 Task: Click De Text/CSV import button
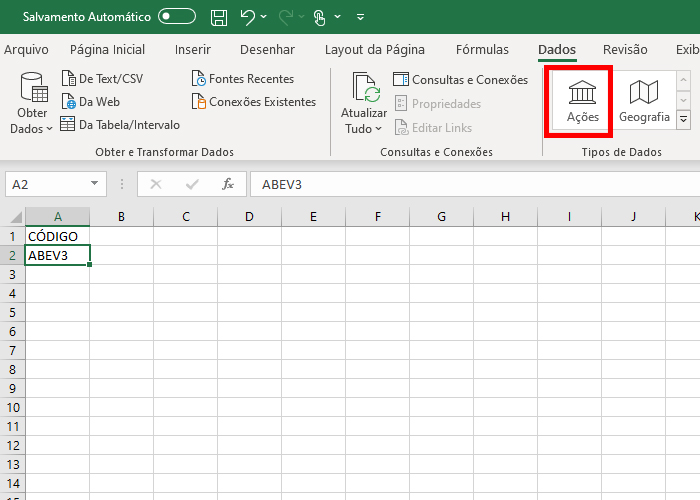[103, 79]
